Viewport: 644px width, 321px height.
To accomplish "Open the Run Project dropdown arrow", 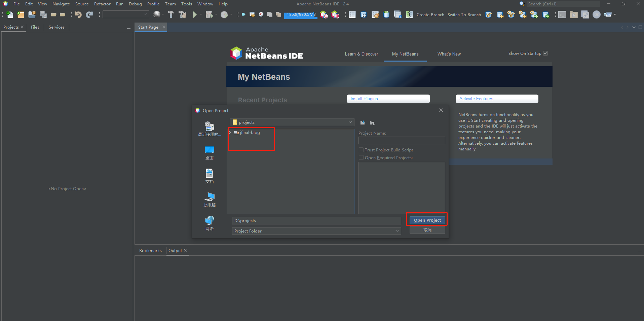I will coord(201,14).
